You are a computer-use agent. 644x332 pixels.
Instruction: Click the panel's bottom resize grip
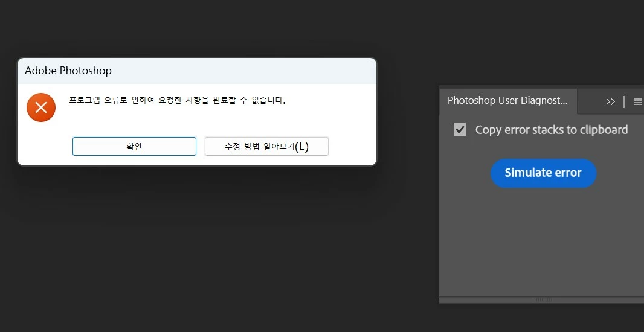(543, 299)
